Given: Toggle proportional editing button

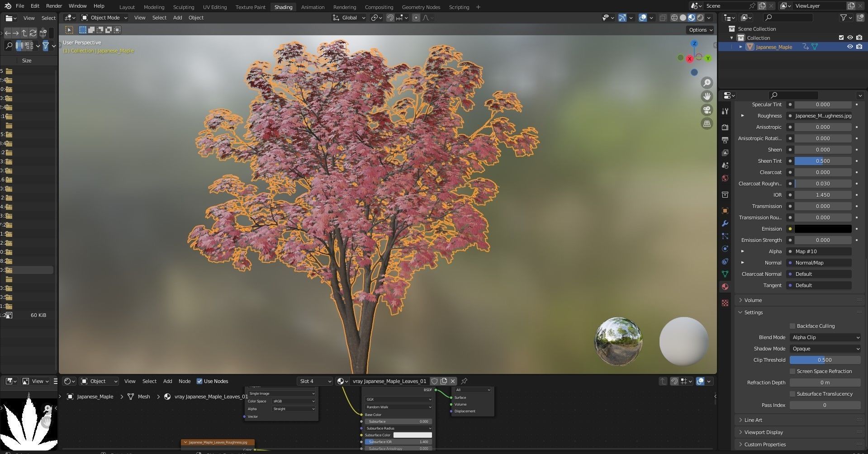Looking at the screenshot, I should click(416, 18).
